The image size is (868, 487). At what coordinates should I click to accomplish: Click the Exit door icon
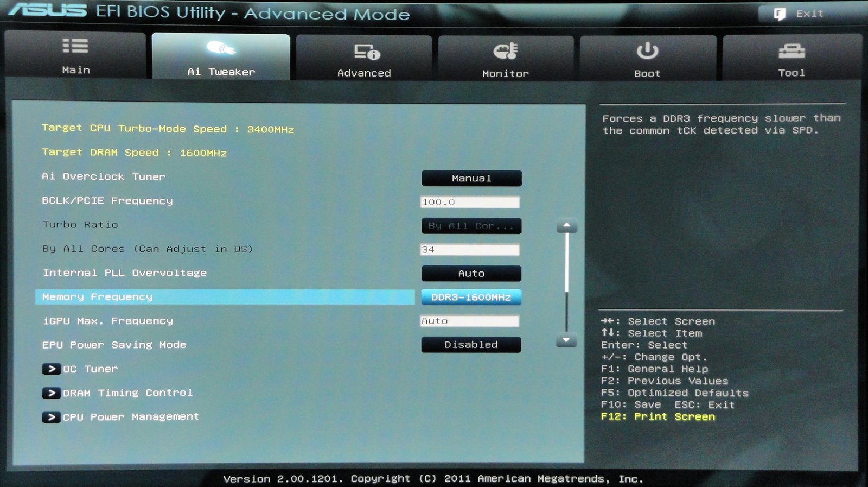(x=780, y=14)
